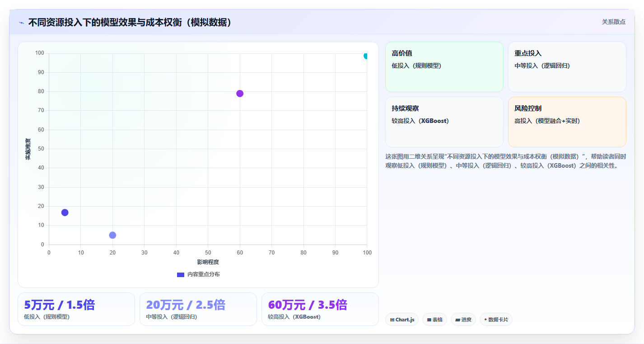Click the 关系散点 label in header

tap(613, 22)
